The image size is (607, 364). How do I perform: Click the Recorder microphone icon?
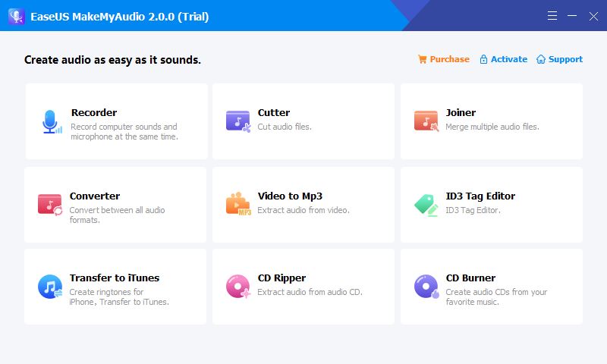[52, 121]
